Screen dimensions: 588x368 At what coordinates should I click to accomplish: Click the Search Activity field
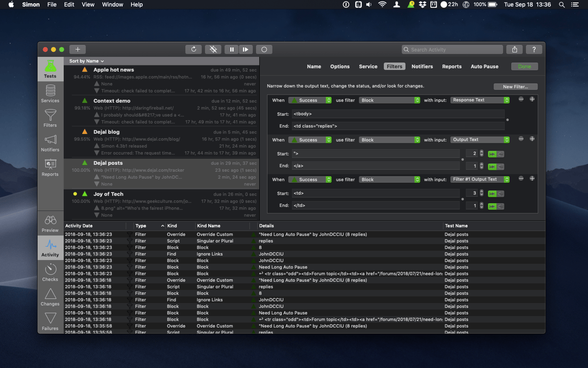point(456,50)
